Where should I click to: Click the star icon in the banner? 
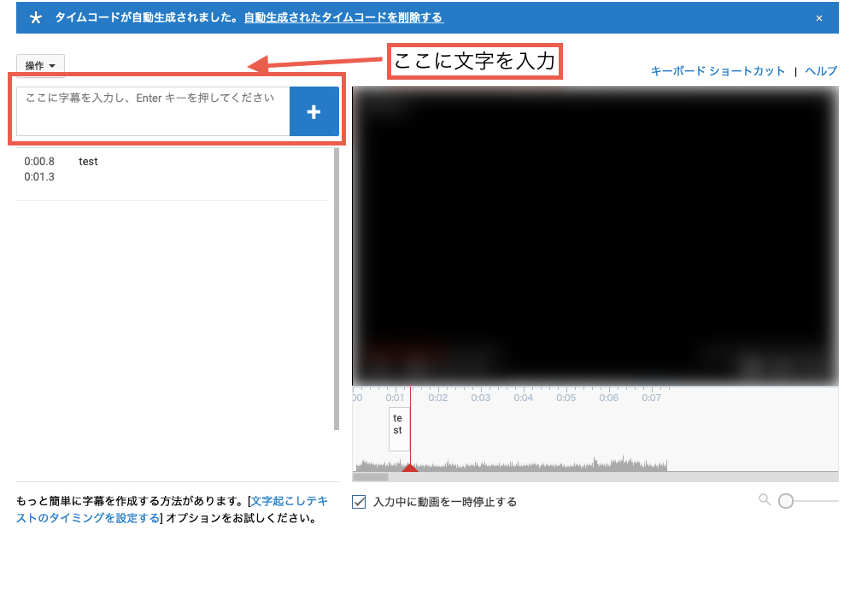[36, 18]
